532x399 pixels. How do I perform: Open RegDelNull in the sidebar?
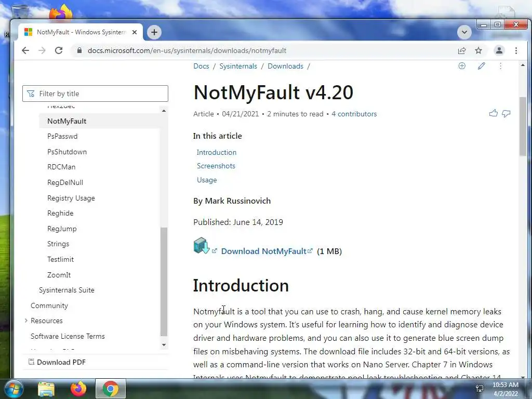point(65,182)
